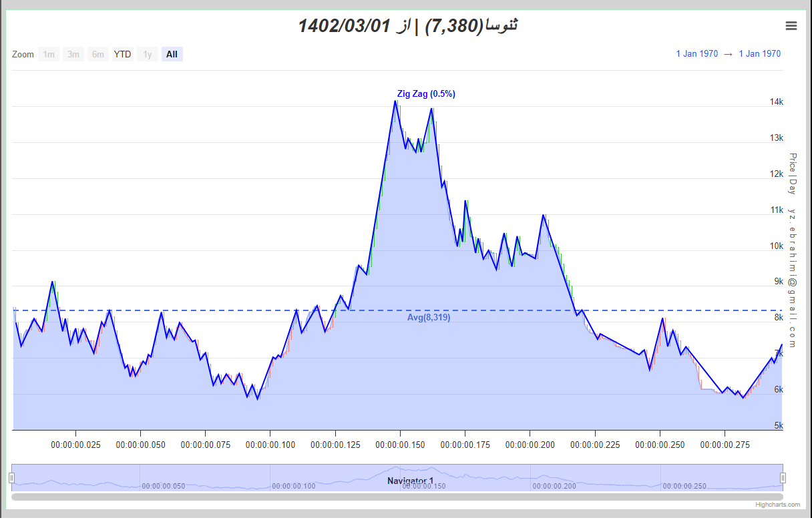Select the 6m zoom range
Image resolution: width=812 pixels, height=520 pixels.
(98, 55)
